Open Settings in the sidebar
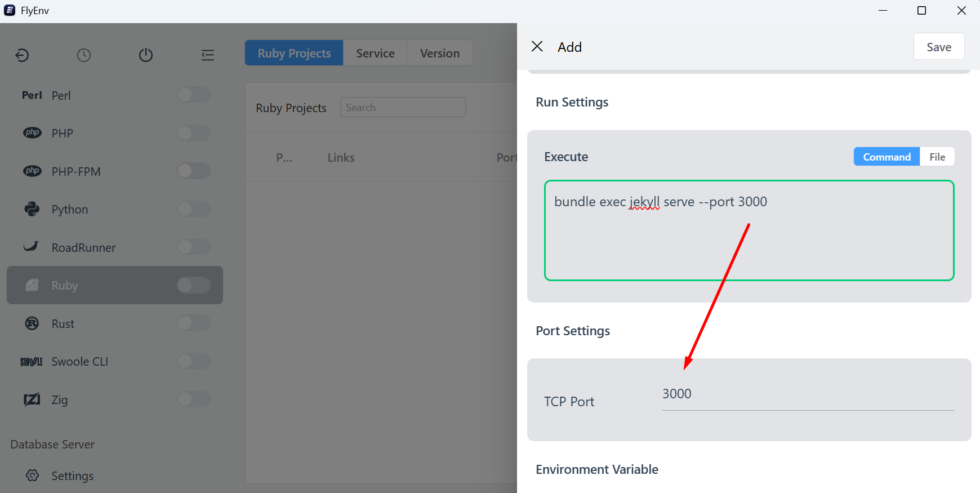 pyautogui.click(x=115, y=476)
